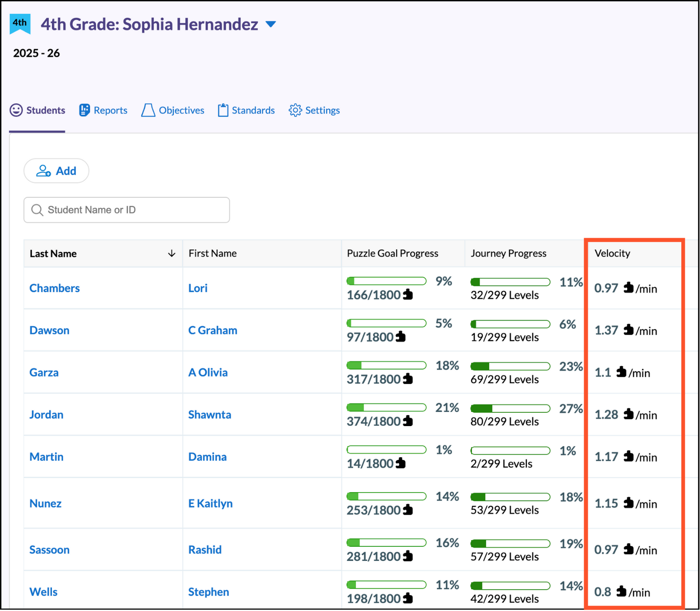Switch to the Reports tab
Image resolution: width=700 pixels, height=611 pixels.
pyautogui.click(x=110, y=110)
